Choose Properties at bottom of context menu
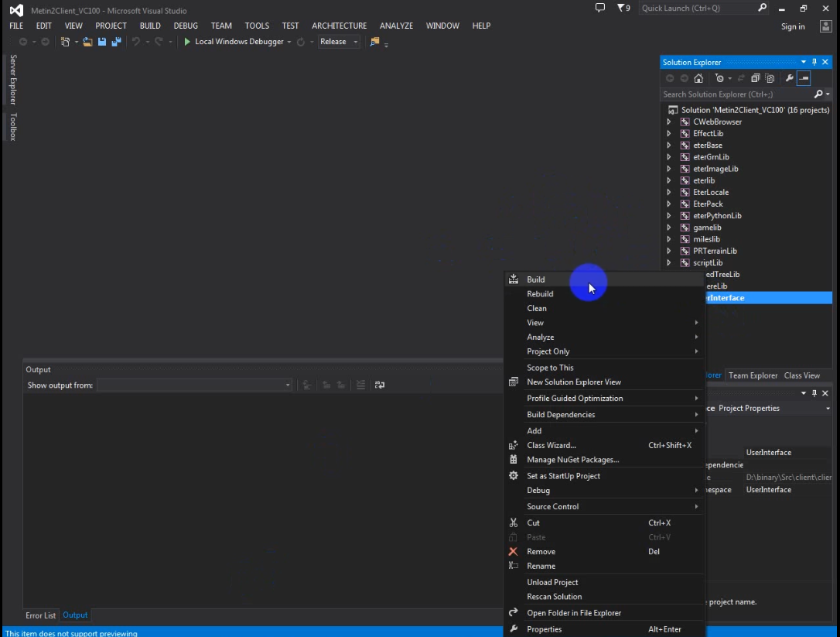Viewport: 840px width, 637px height. [604, 629]
